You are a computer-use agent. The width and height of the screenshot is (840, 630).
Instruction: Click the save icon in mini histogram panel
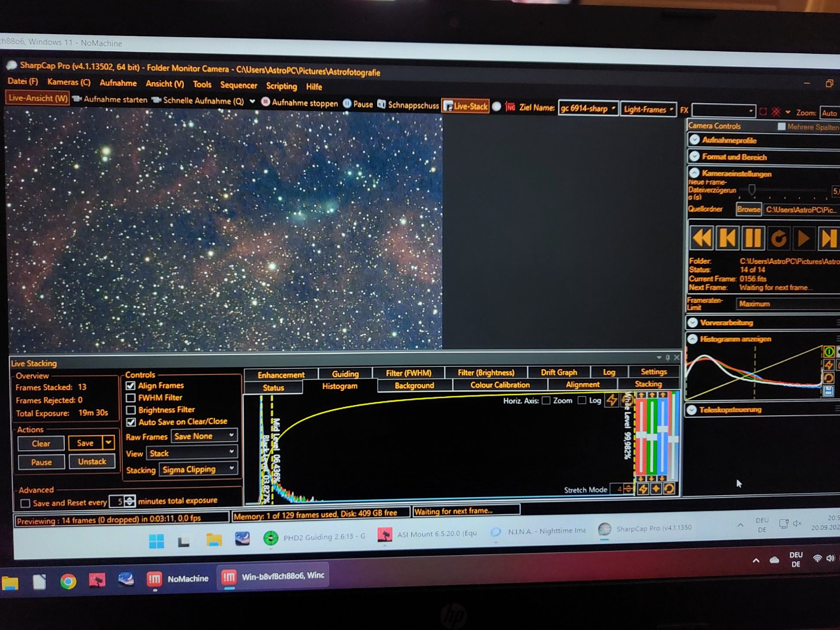click(828, 391)
